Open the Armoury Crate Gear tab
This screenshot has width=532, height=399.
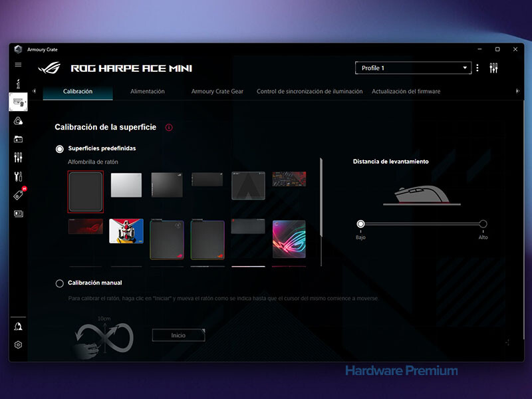click(x=217, y=91)
